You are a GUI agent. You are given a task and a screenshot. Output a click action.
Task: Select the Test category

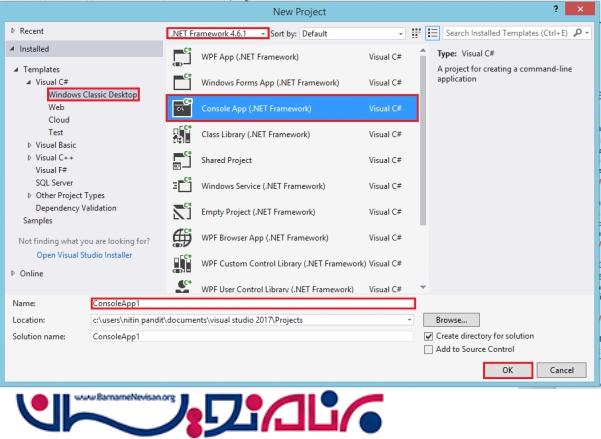pyautogui.click(x=56, y=132)
